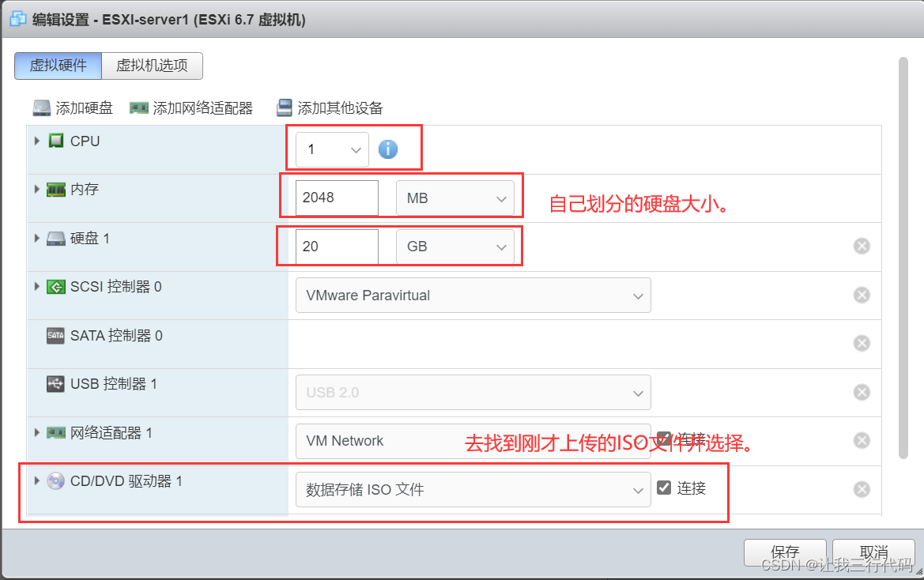
Task: Open the memory unit MB dropdown
Action: [x=455, y=198]
